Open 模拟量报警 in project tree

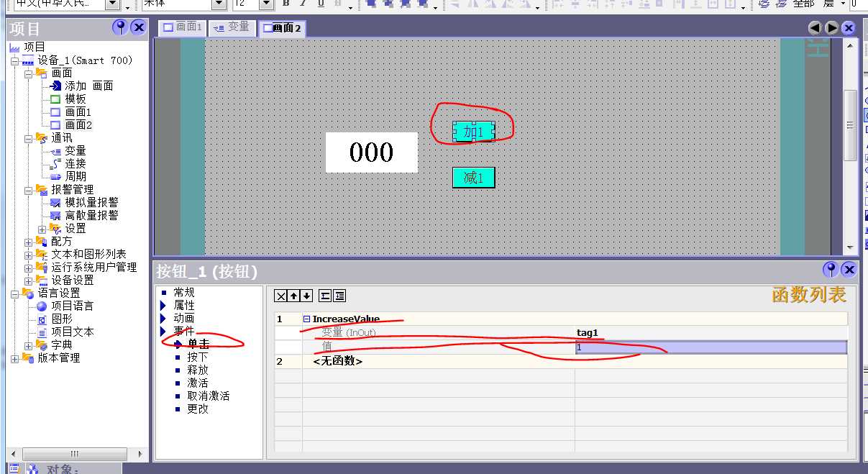point(92,203)
